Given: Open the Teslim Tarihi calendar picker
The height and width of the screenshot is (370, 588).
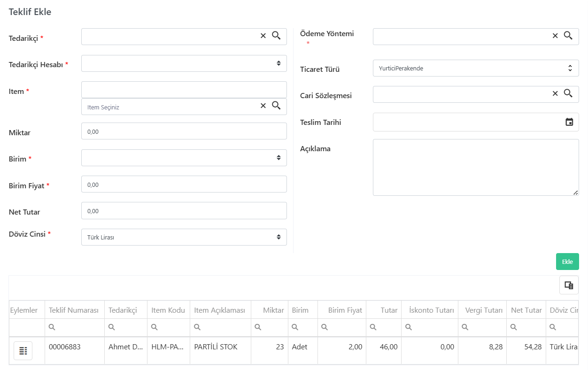Looking at the screenshot, I should (x=569, y=122).
